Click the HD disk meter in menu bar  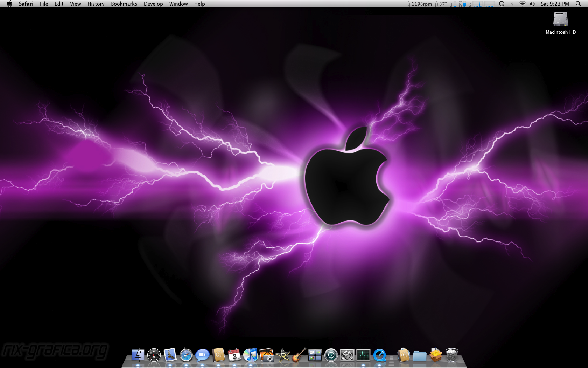(x=453, y=4)
